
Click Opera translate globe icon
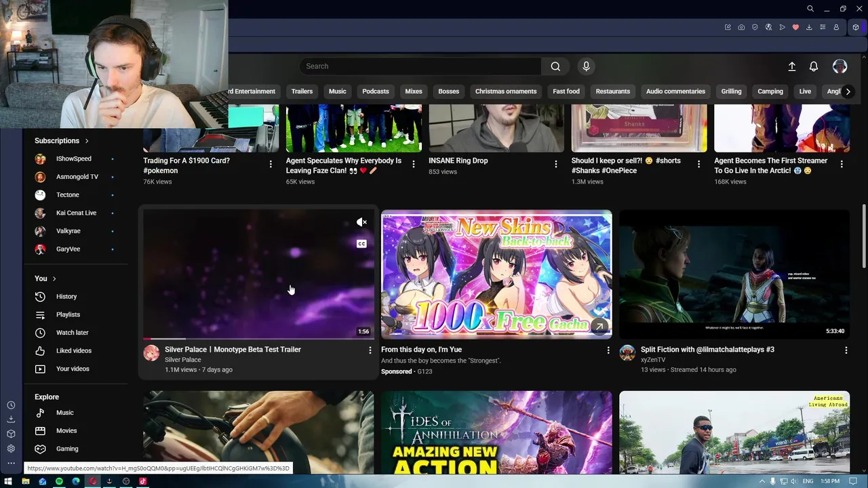pos(768,27)
